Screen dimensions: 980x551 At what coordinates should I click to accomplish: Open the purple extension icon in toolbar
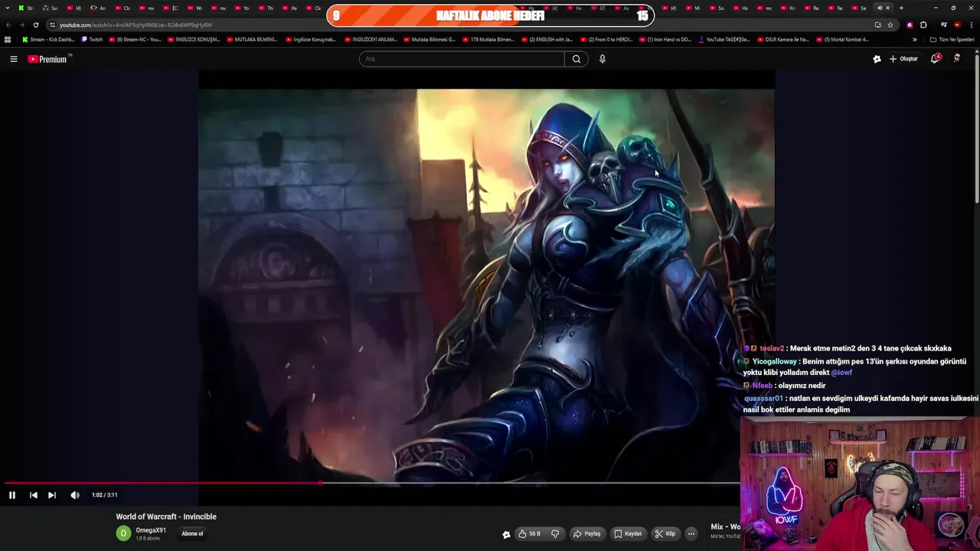[910, 24]
